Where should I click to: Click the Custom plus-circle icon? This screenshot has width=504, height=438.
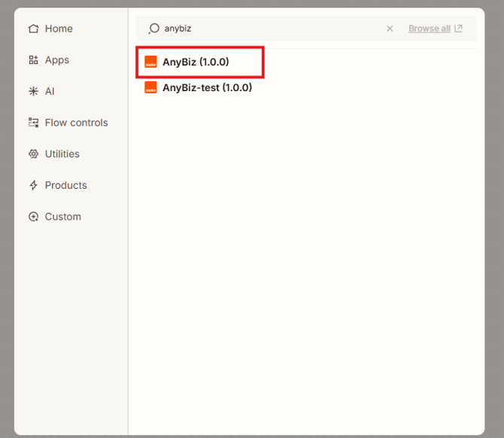[33, 217]
